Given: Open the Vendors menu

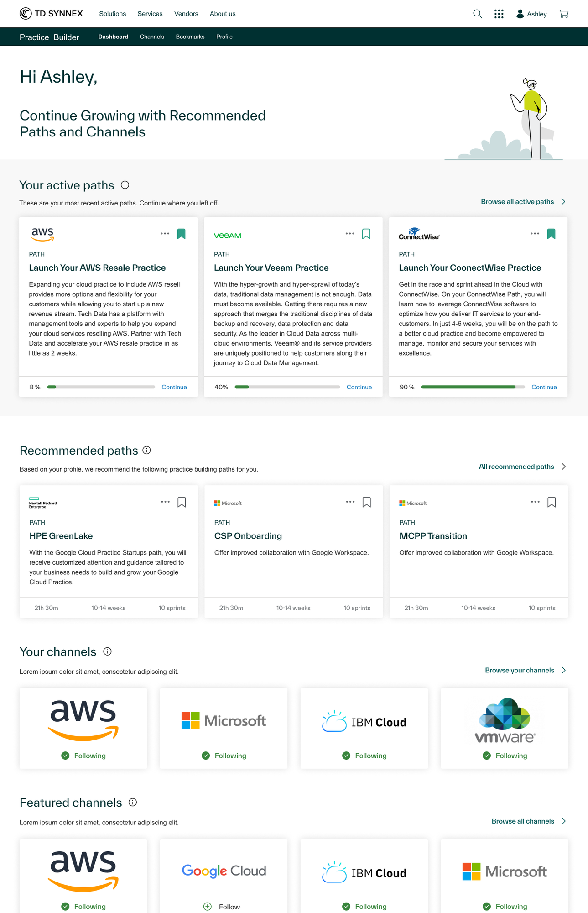Looking at the screenshot, I should (x=186, y=14).
